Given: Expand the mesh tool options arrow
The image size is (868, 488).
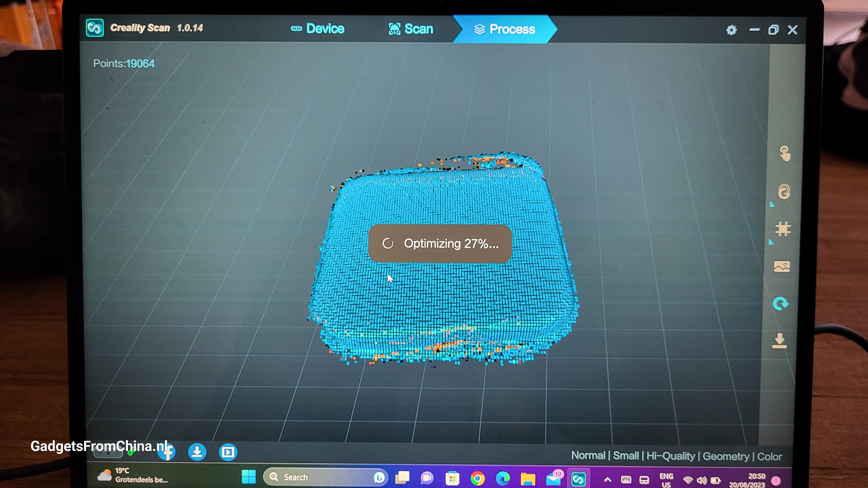Looking at the screenshot, I should (771, 242).
